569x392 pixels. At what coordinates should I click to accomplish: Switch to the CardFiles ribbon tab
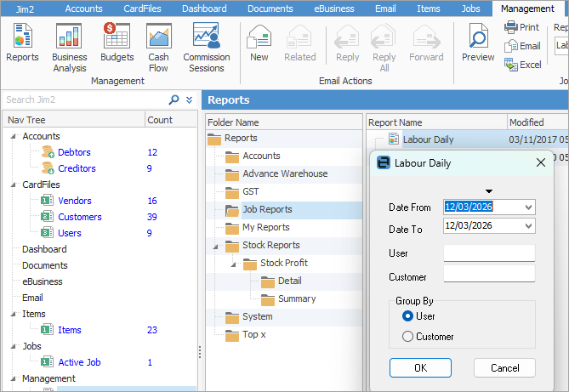142,9
